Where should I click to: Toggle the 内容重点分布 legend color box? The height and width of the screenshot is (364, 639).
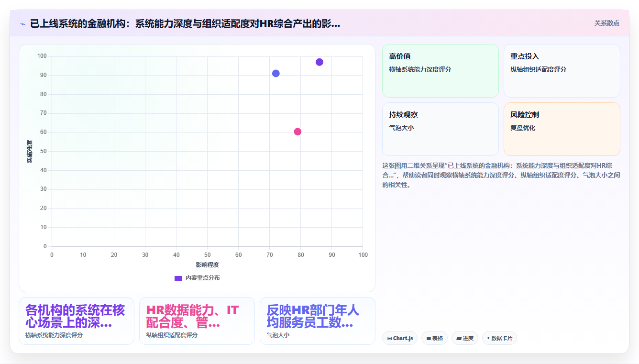[178, 278]
